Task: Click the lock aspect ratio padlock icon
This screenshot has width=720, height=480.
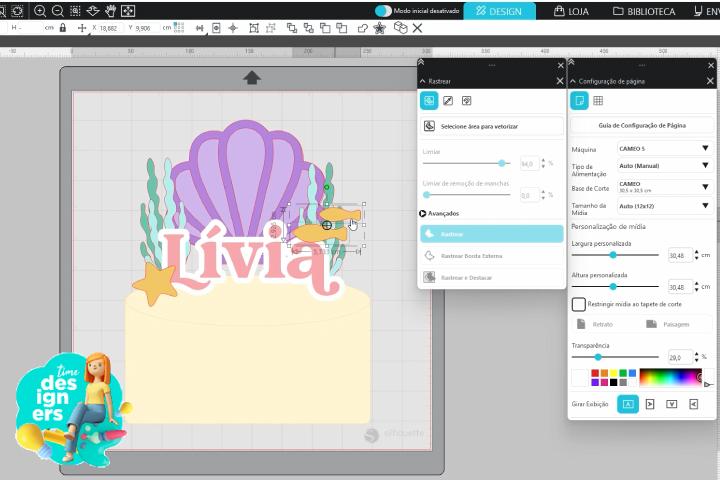Action: 63,28
